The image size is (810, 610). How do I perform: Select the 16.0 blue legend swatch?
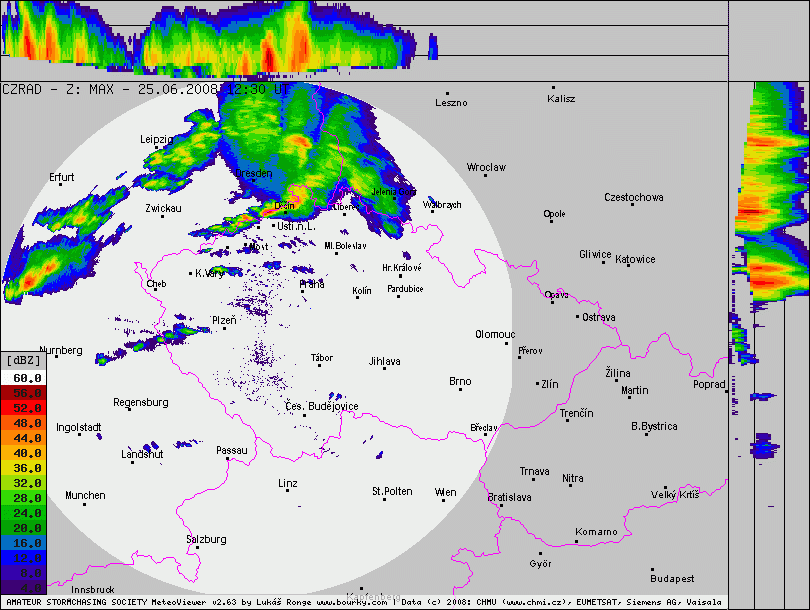click(23, 543)
